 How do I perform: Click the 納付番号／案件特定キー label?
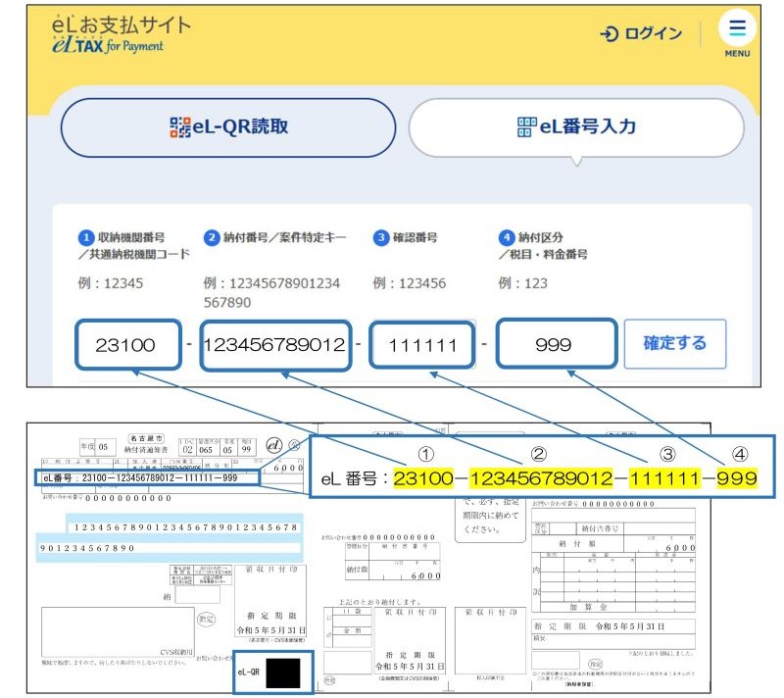click(284, 237)
